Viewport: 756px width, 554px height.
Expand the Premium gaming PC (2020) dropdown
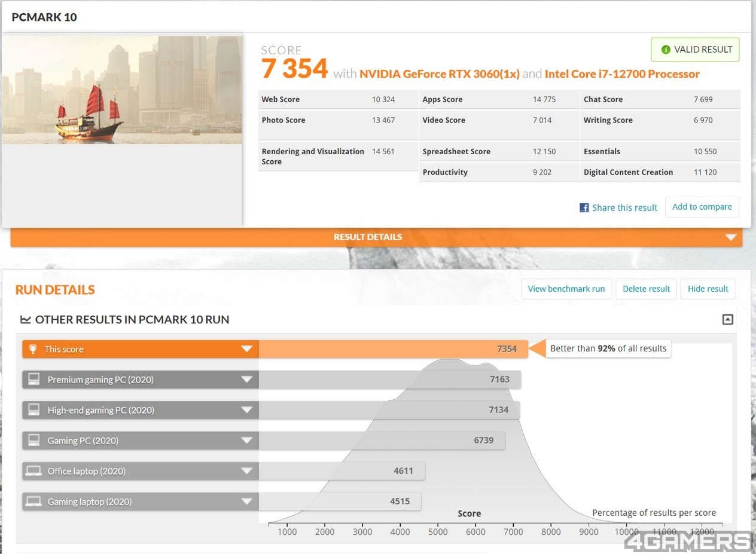(246, 379)
